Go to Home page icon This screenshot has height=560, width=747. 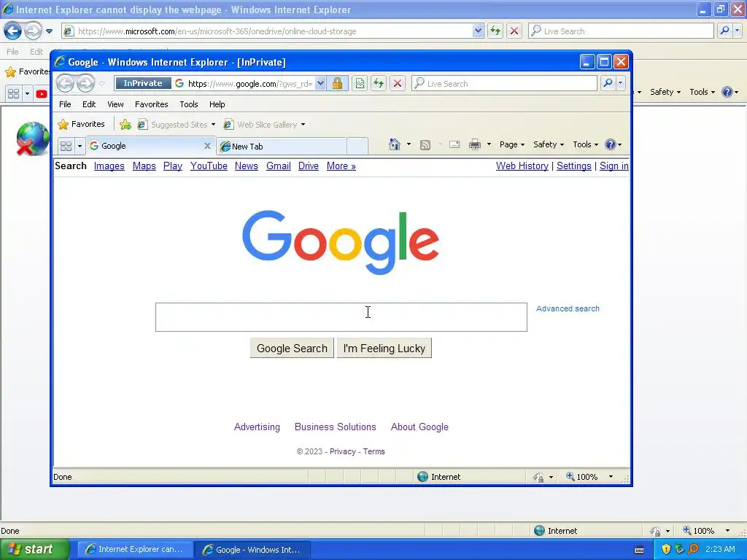pos(395,144)
